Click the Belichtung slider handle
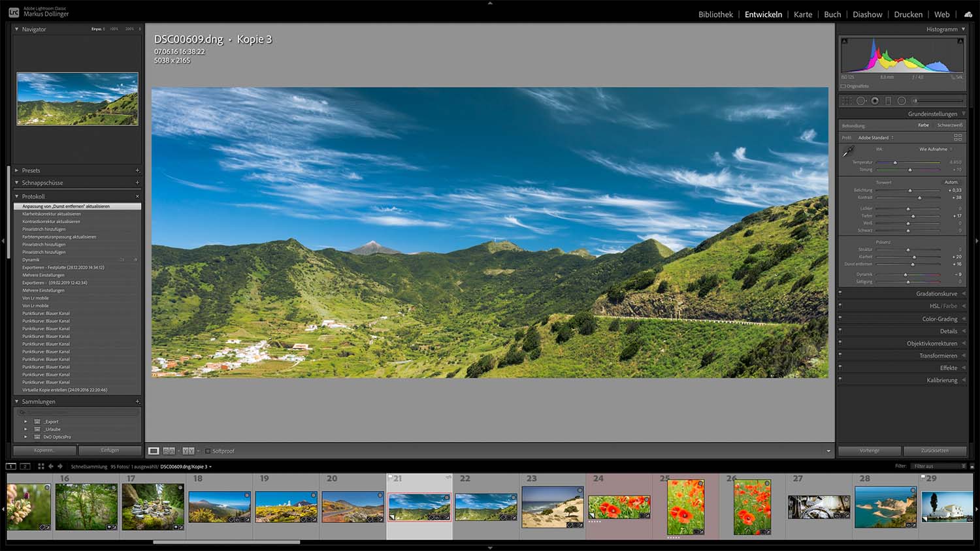 click(x=910, y=190)
